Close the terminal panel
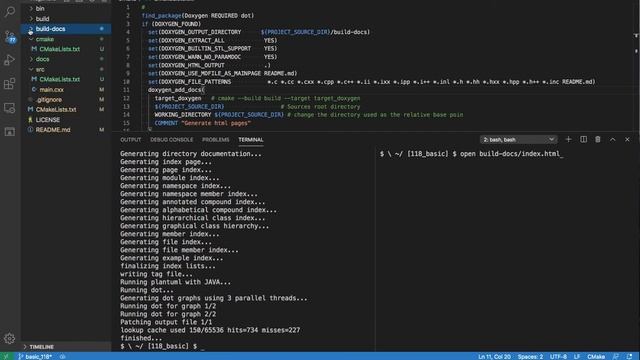 click(x=627, y=140)
